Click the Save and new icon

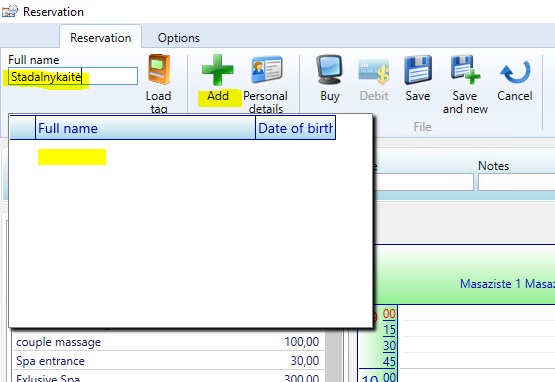point(465,69)
